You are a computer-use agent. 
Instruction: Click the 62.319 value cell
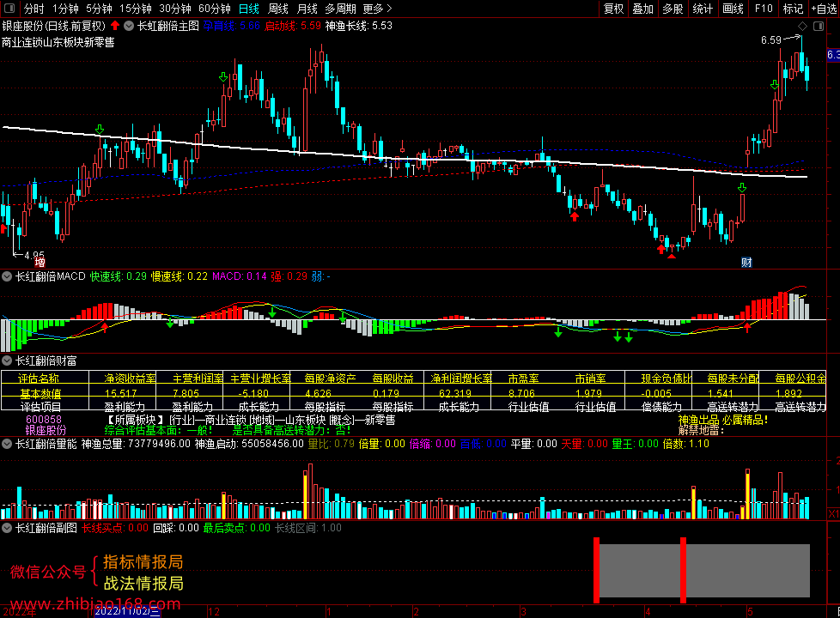click(455, 393)
